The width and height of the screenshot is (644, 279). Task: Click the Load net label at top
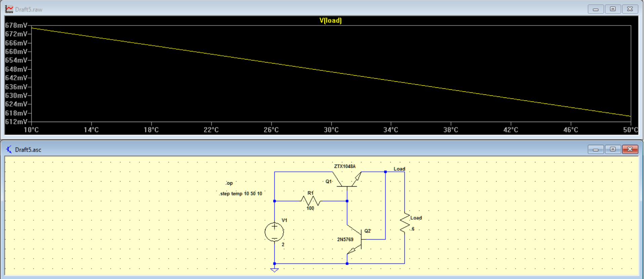point(399,169)
